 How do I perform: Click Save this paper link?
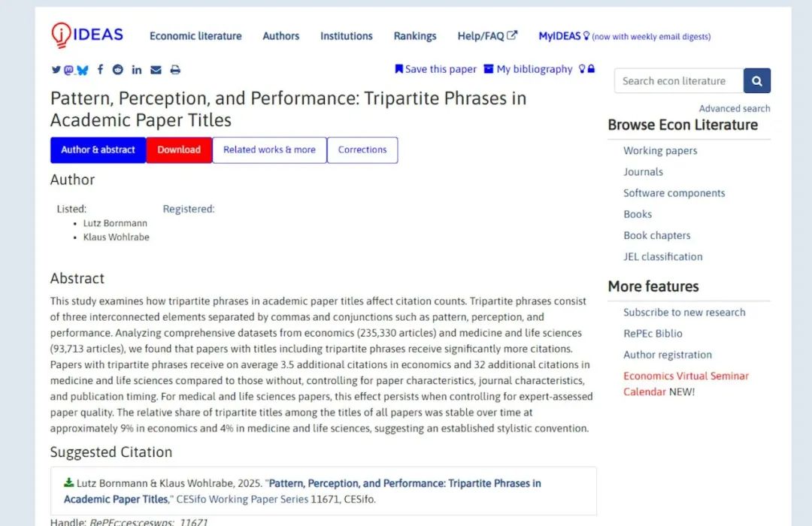point(436,69)
